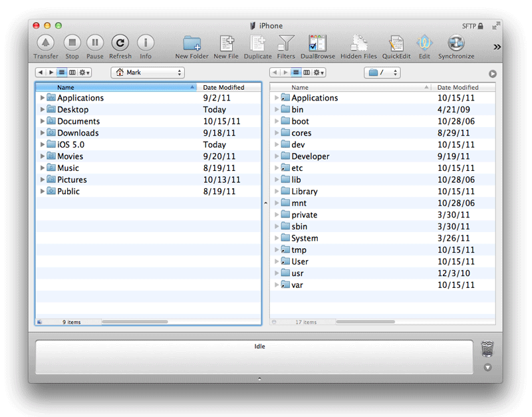Toggle DualBrowse mode

pyautogui.click(x=318, y=43)
